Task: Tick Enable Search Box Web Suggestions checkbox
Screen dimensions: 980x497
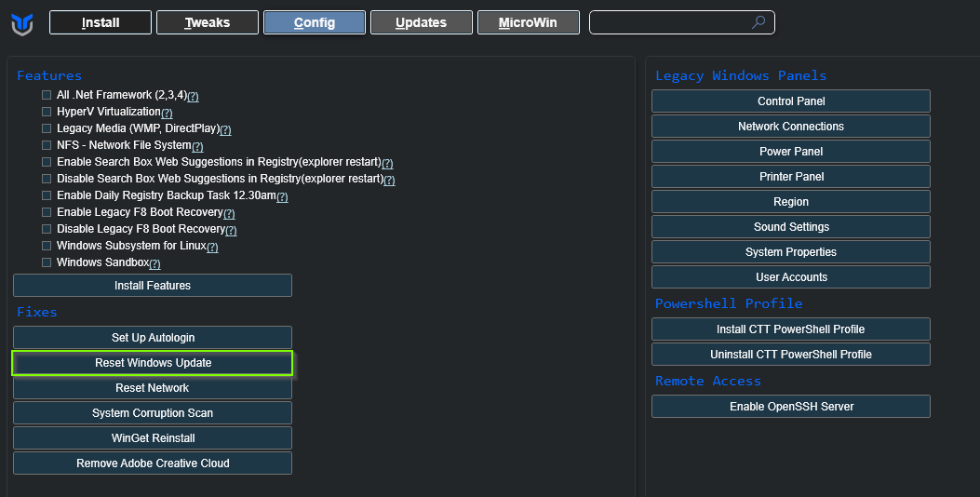Action: click(47, 162)
